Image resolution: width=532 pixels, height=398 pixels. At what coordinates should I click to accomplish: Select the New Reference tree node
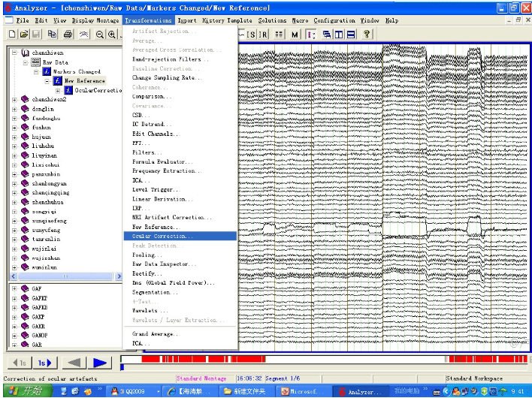pos(84,80)
